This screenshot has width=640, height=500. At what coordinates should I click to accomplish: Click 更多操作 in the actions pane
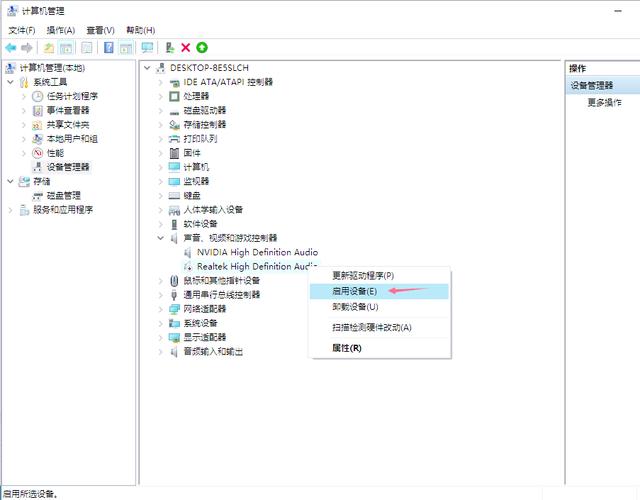[x=604, y=102]
